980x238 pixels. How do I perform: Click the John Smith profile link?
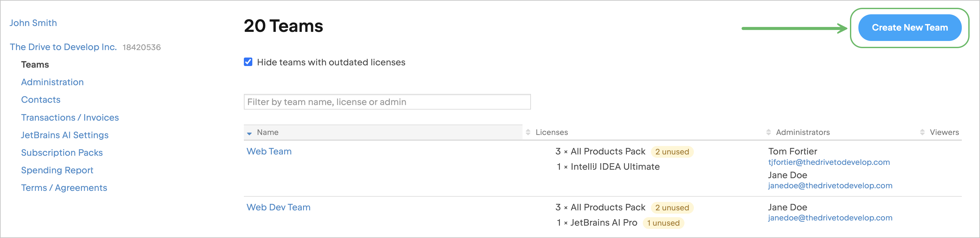33,23
